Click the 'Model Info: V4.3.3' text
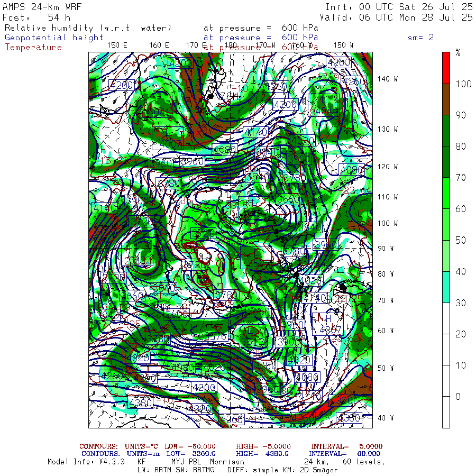 coord(86,462)
